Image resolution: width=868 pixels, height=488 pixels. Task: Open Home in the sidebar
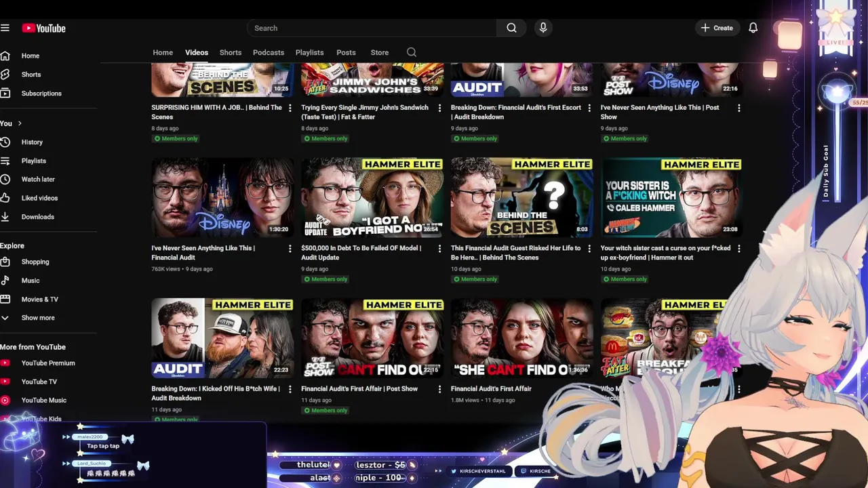pyautogui.click(x=31, y=56)
